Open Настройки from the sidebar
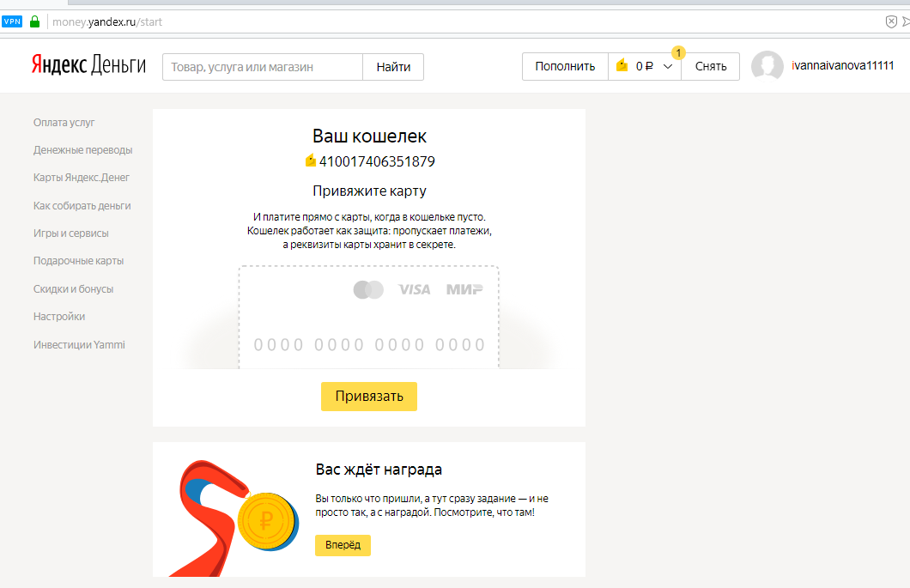This screenshot has height=588, width=910. [58, 317]
